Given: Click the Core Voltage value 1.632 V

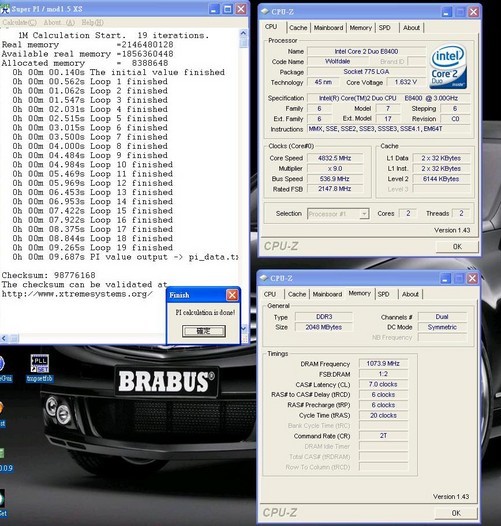Looking at the screenshot, I should (406, 82).
